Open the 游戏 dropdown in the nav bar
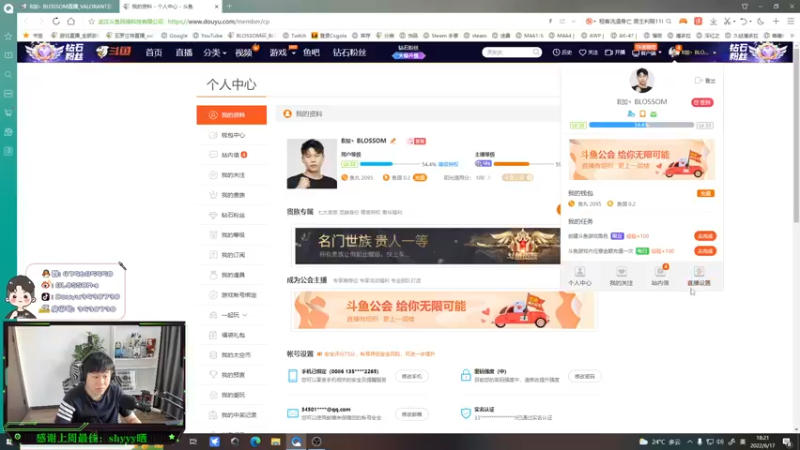 click(x=282, y=53)
